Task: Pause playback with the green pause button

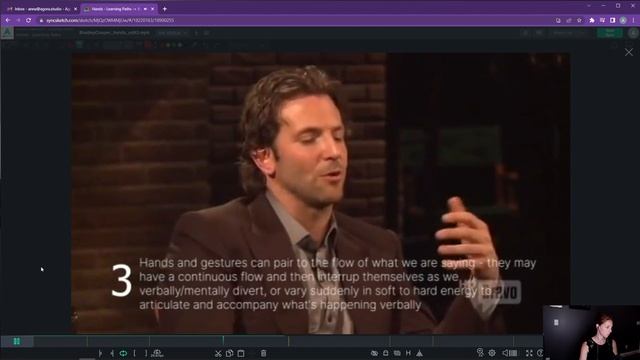Action: pos(17,341)
